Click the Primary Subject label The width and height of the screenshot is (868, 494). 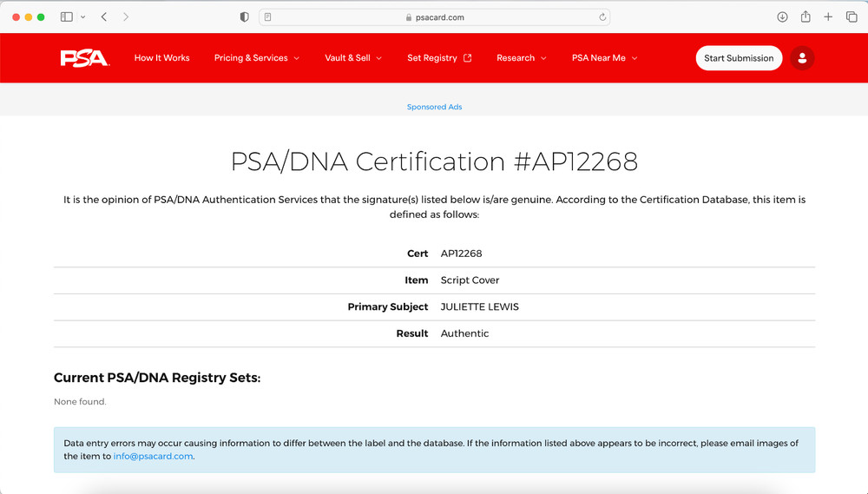(x=387, y=306)
